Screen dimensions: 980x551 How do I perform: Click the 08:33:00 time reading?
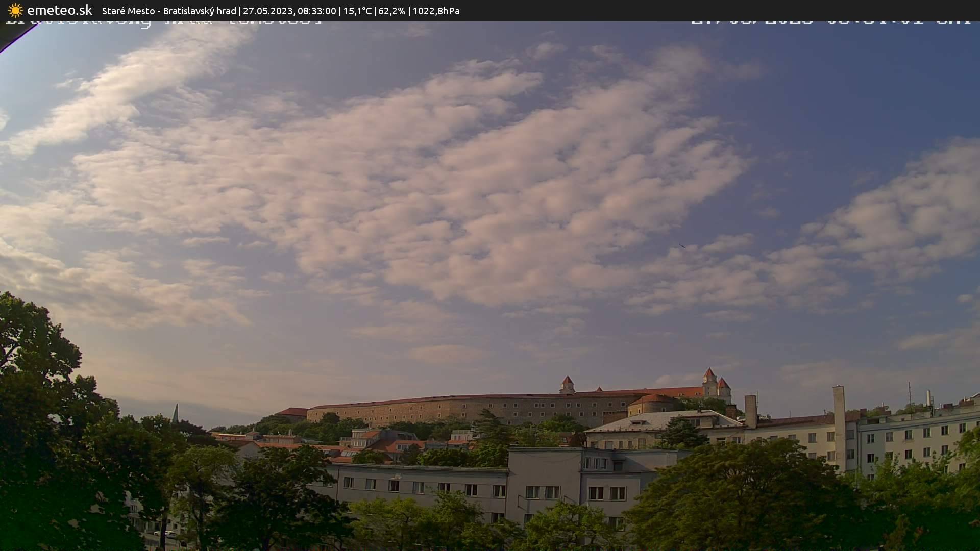tap(316, 11)
